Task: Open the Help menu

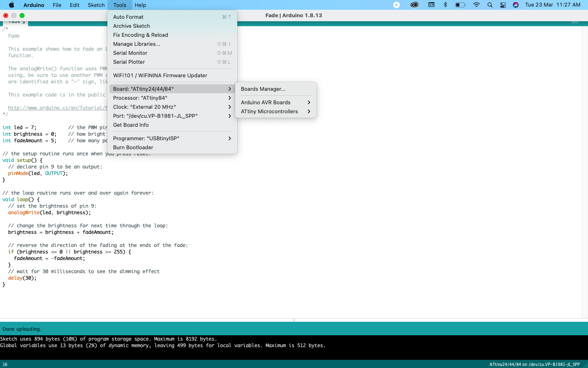Action: tap(140, 5)
